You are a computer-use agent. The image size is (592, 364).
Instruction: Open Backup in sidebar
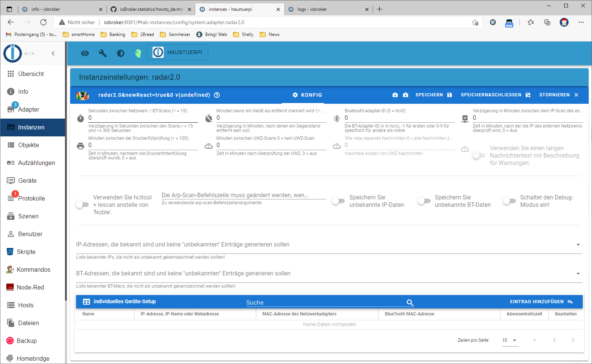point(33,341)
